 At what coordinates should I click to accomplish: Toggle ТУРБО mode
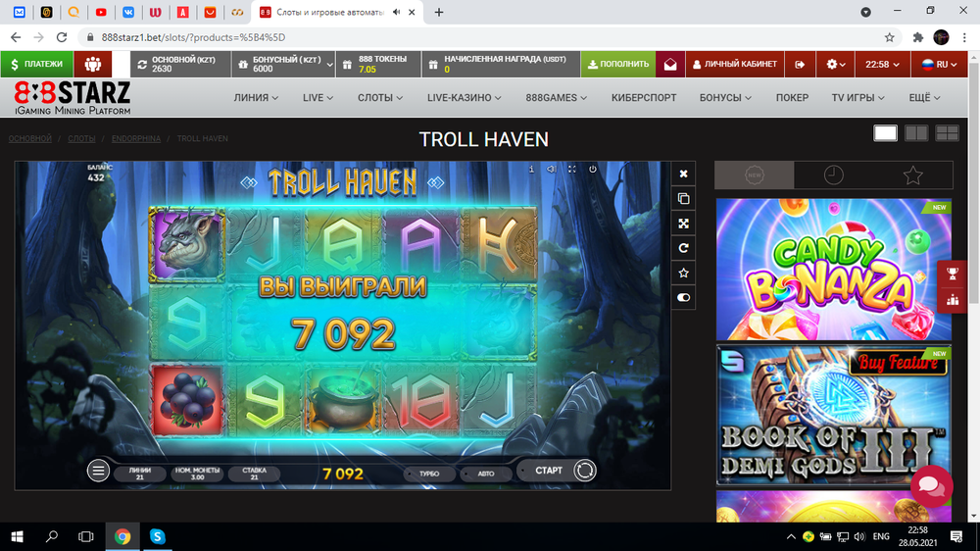429,474
